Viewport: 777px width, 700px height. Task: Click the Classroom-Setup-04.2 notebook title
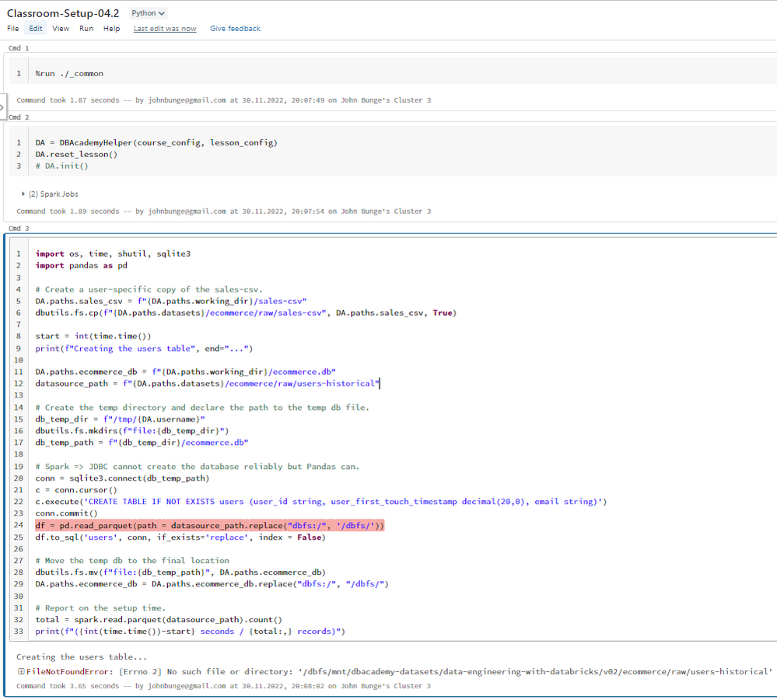[x=64, y=13]
